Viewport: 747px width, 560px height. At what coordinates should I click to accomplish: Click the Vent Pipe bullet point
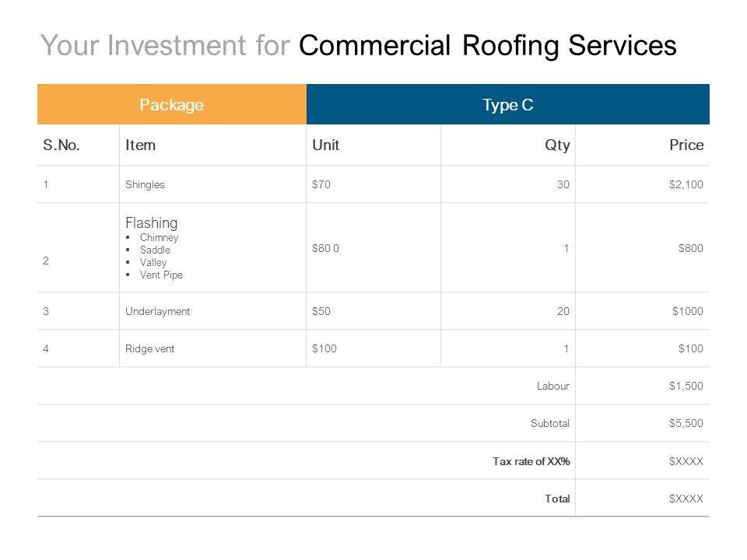161,275
